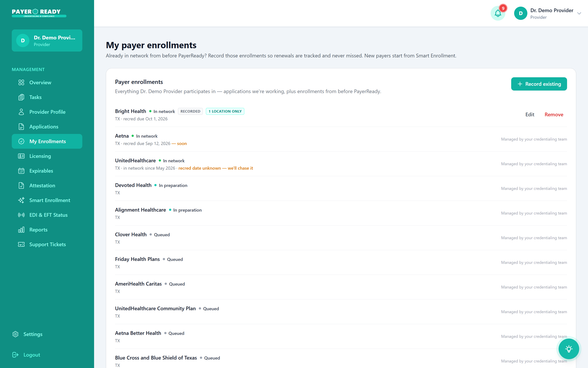
Task: Click the Support Tickets ticket icon
Action: click(21, 244)
